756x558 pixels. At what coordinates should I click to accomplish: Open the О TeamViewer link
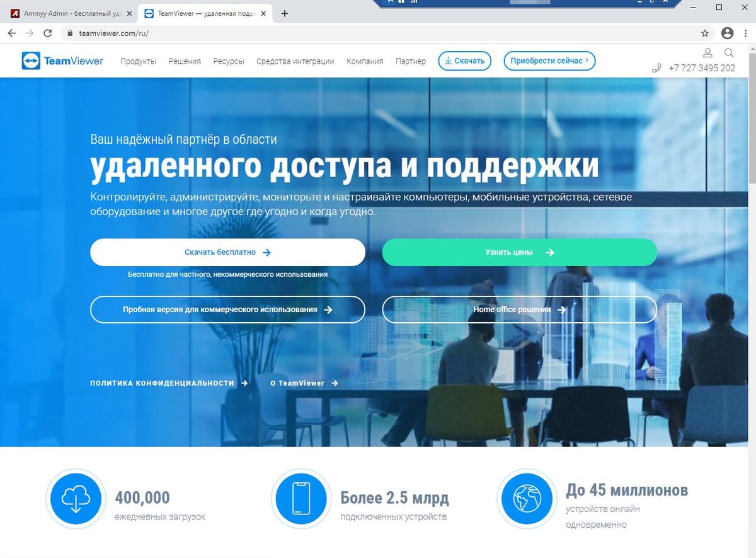tap(304, 383)
